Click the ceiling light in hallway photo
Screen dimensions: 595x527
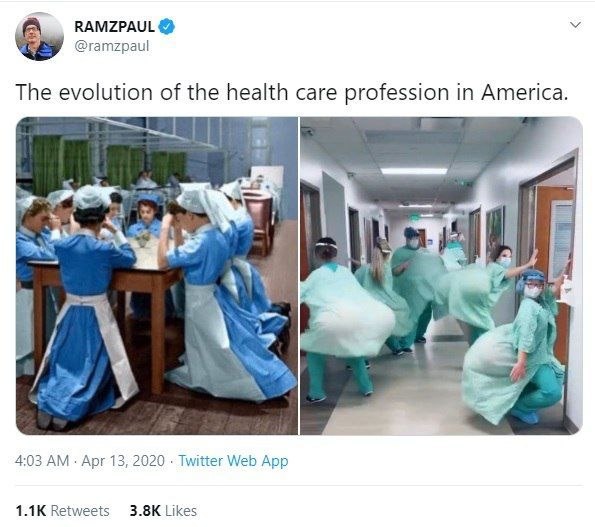coord(414,171)
